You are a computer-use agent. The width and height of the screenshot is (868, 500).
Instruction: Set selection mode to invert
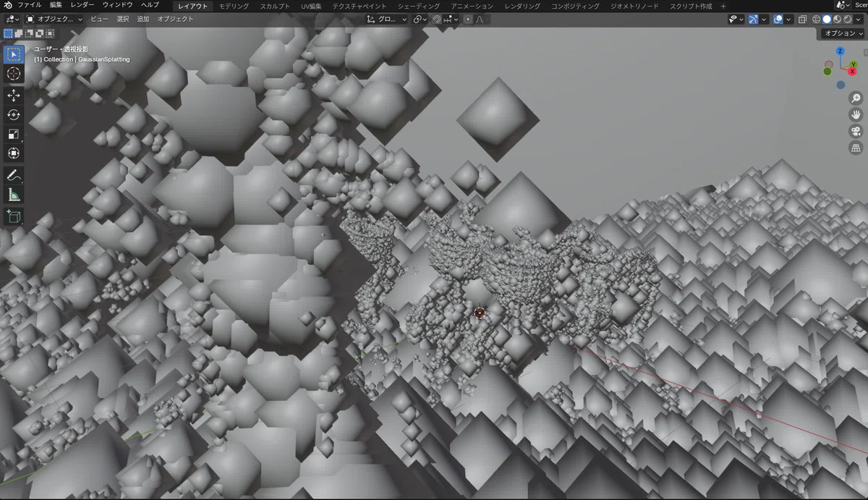(x=39, y=33)
